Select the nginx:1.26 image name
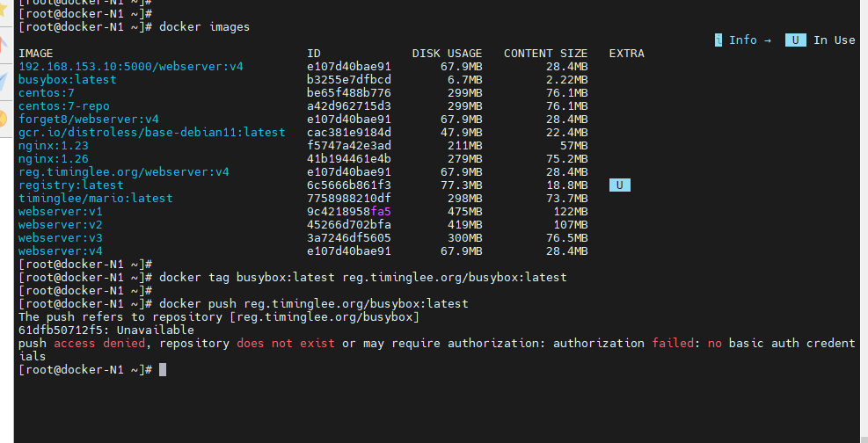The image size is (868, 443). coord(53,159)
